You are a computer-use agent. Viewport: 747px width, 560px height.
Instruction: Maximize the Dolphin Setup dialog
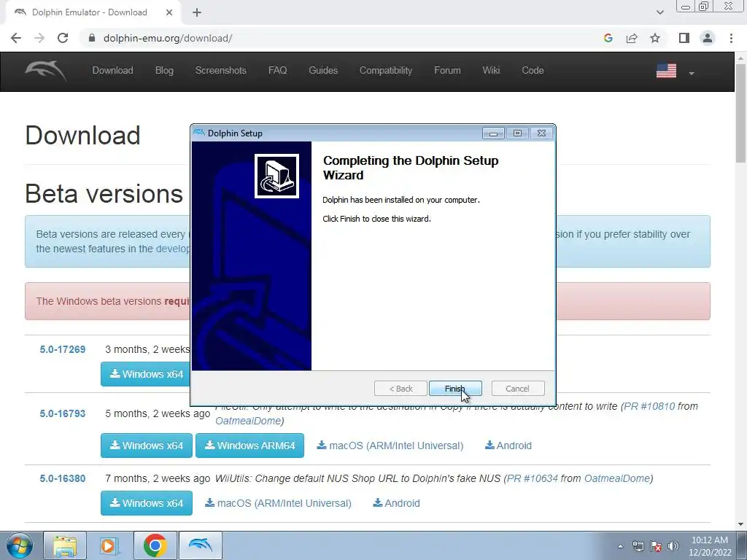click(517, 133)
